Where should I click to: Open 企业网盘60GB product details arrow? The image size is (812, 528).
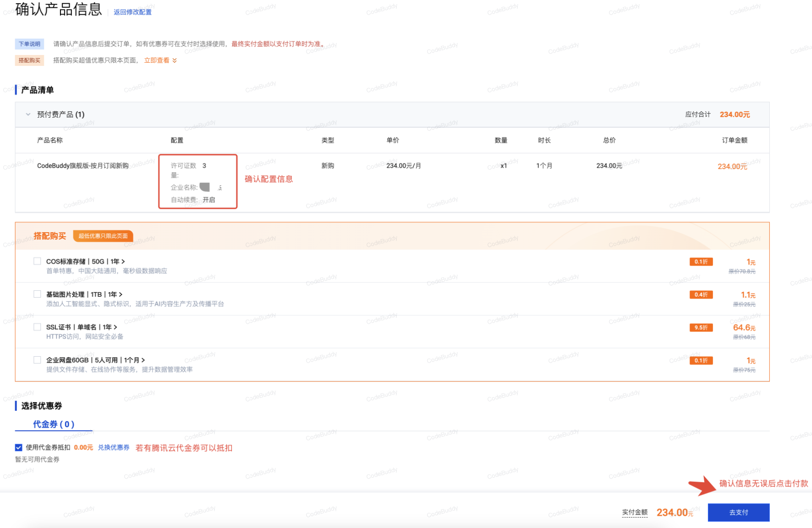143,360
